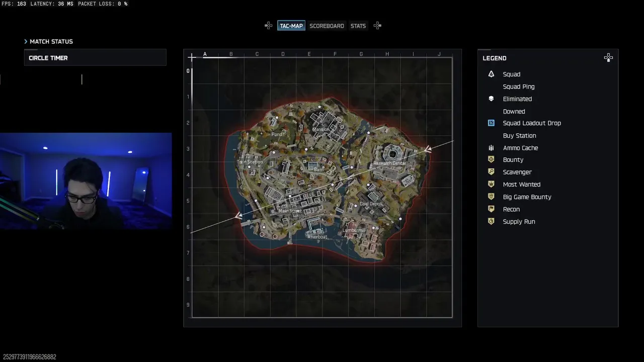Select the Lumbermill map label
644x362 pixels.
tap(354, 230)
